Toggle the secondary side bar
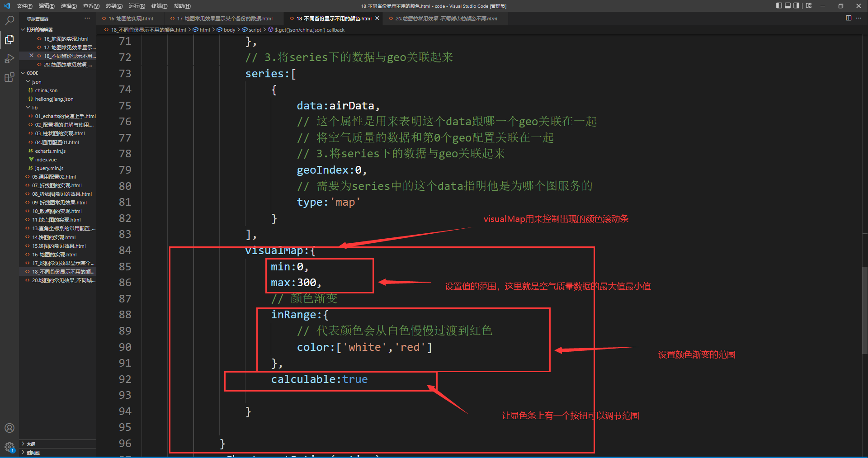This screenshot has height=458, width=868. 796,6
